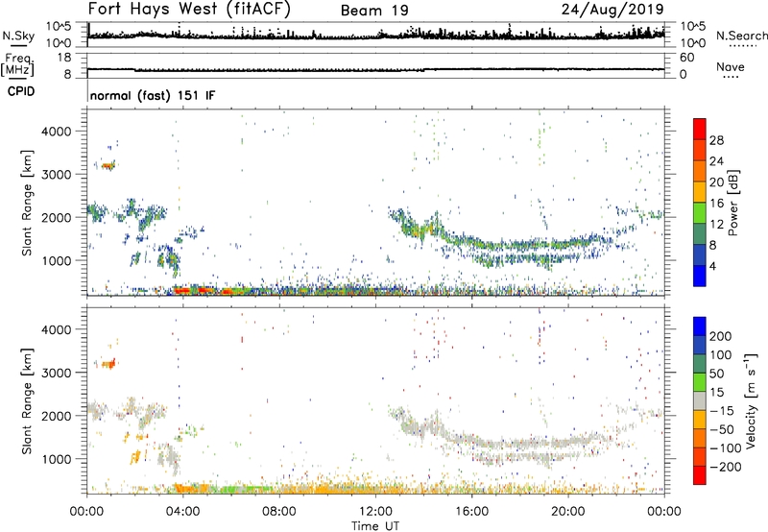Image resolution: width=768 pixels, height=532 pixels.
Task: Click the "Time UT" axis title
Action: pos(375,526)
